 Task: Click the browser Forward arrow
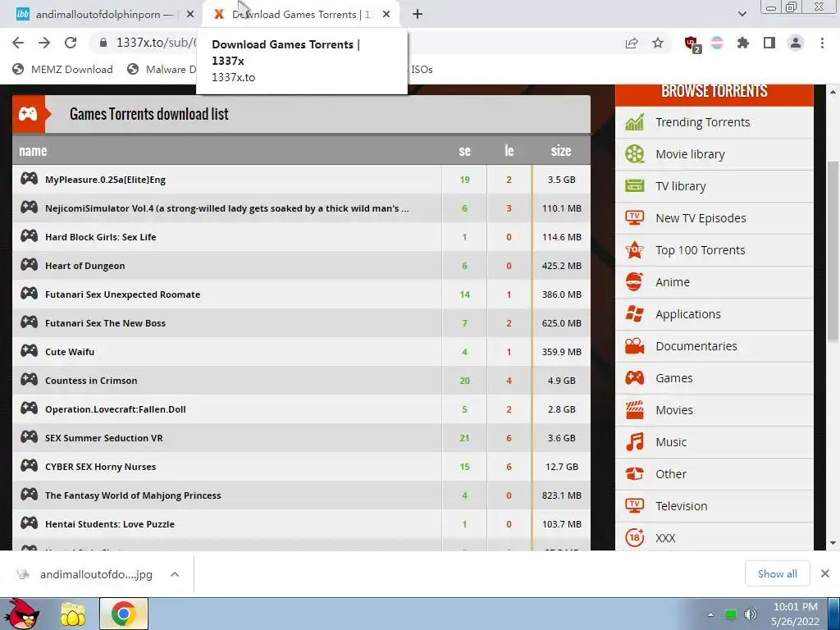click(x=44, y=43)
